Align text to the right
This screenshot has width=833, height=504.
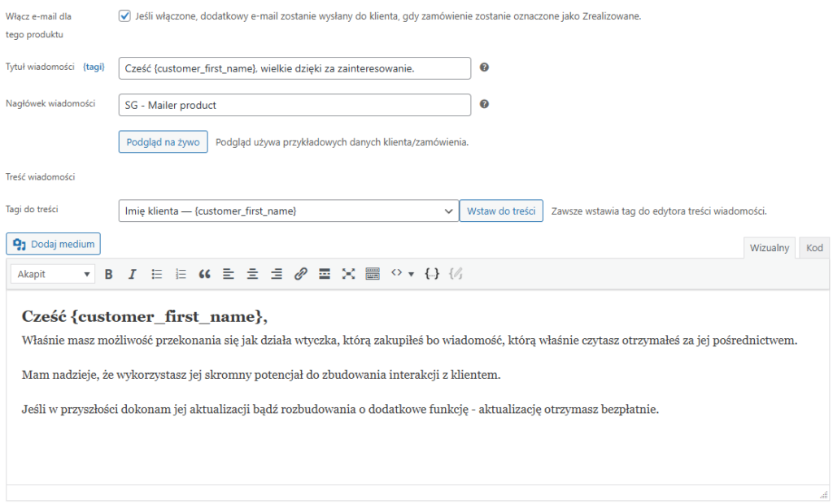[x=276, y=274]
